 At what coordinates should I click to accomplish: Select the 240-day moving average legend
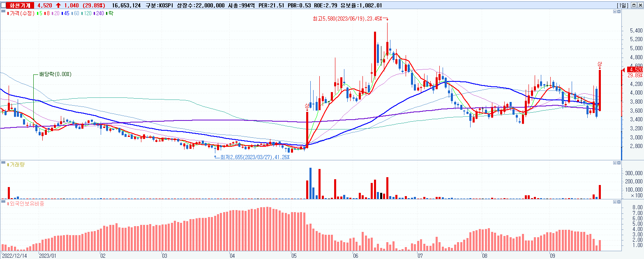[99, 14]
